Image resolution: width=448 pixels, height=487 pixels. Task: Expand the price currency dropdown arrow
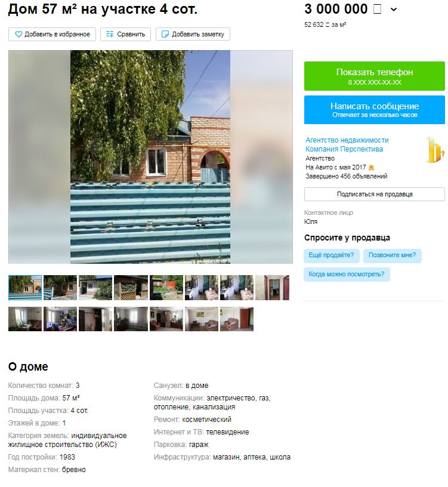tap(393, 10)
